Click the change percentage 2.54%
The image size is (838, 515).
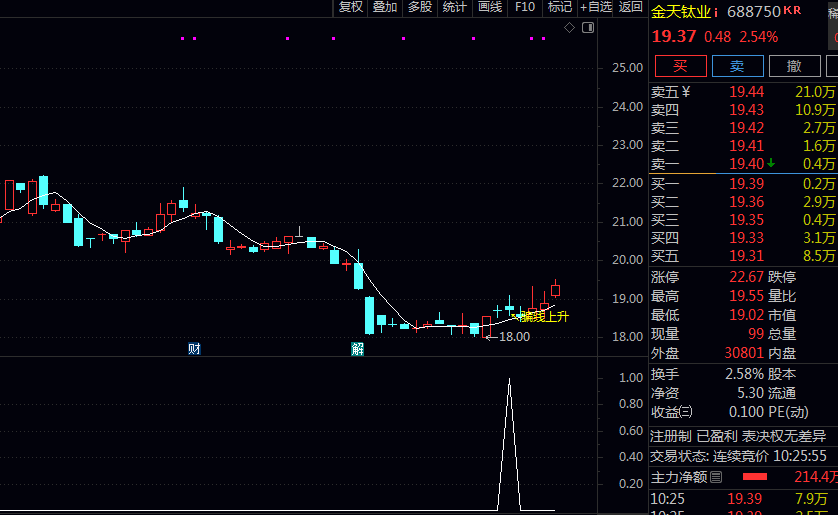pyautogui.click(x=759, y=37)
